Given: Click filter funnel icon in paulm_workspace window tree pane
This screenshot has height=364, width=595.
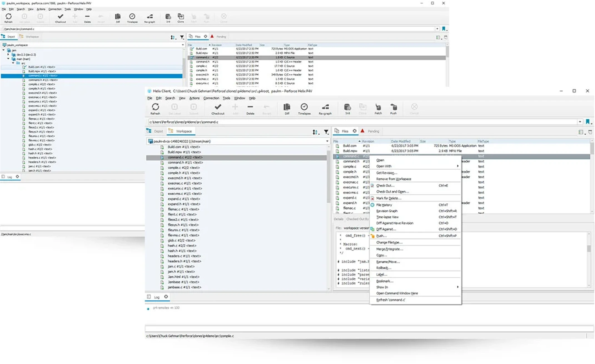Looking at the screenshot, I should coord(182,37).
